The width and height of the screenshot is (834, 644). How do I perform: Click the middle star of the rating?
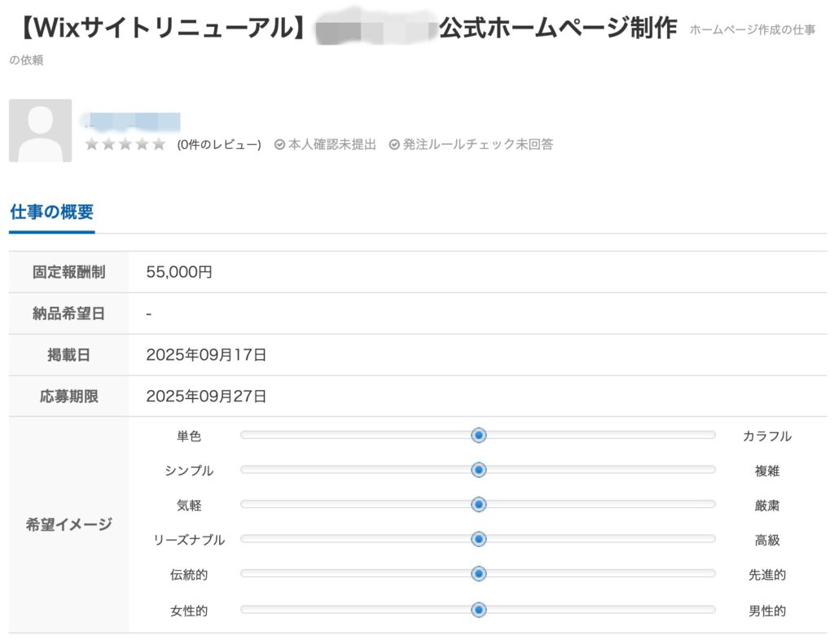[125, 145]
